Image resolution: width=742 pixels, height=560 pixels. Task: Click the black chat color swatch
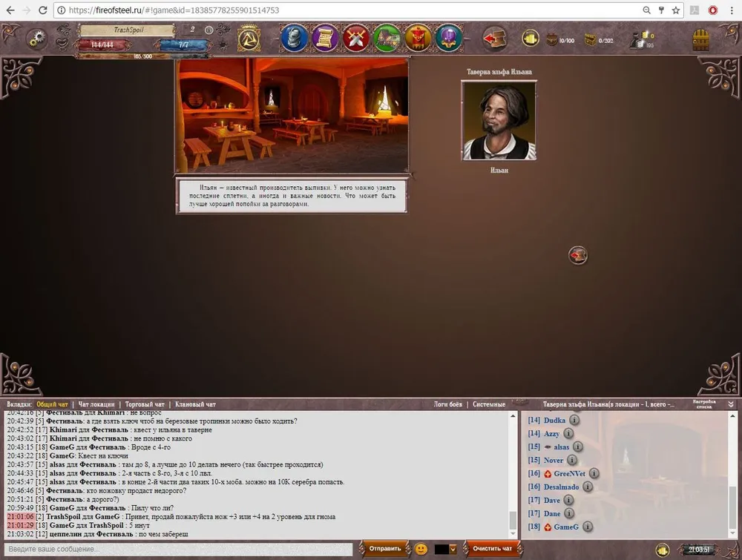pyautogui.click(x=441, y=549)
